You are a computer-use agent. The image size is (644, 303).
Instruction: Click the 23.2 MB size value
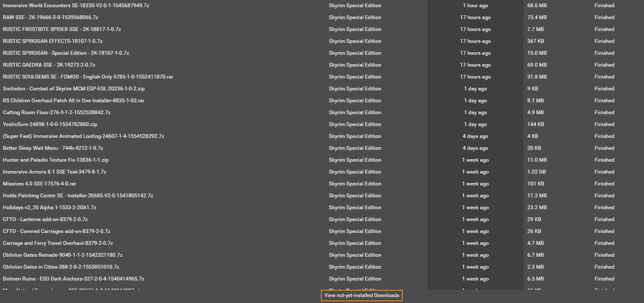[x=537, y=208]
